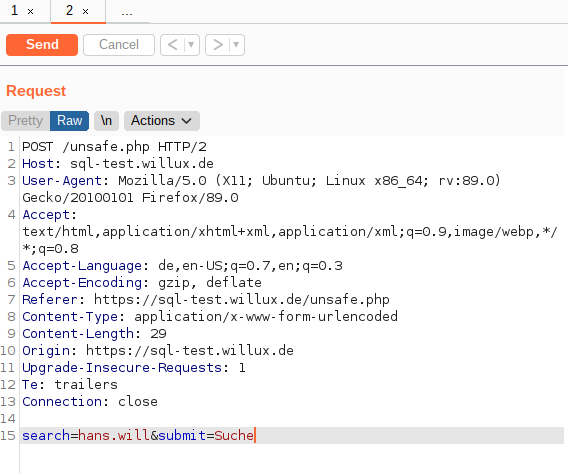Open the Actions dropdown menu
The image size is (568, 473).
coord(162,121)
